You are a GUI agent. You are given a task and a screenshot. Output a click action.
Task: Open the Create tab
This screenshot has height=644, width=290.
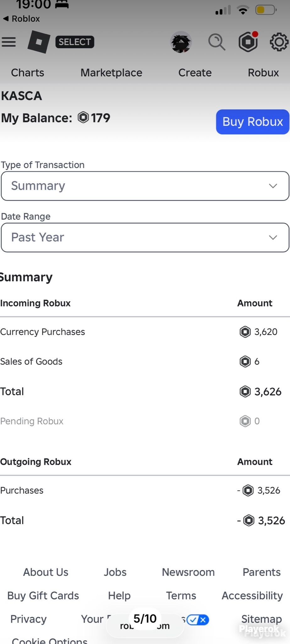click(195, 73)
